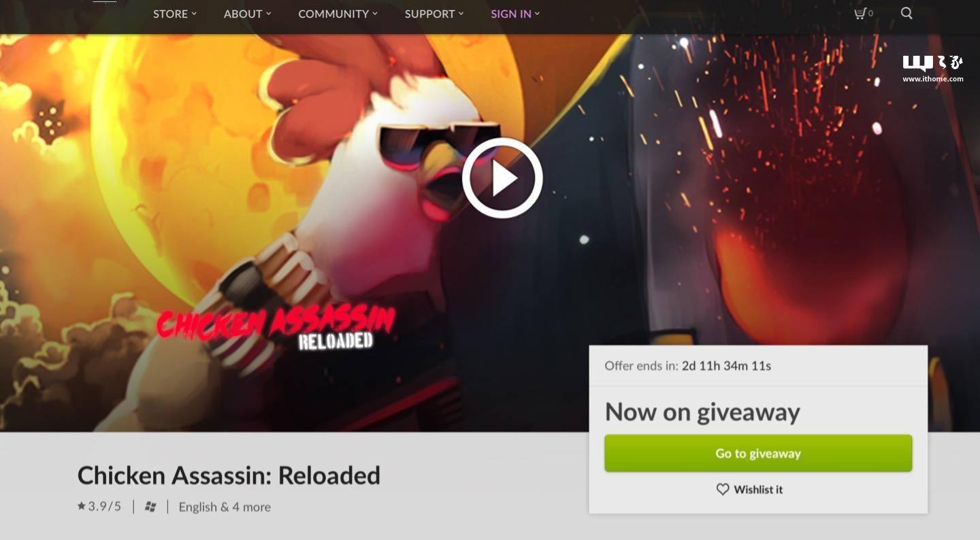The height and width of the screenshot is (540, 980).
Task: Open the ithome.com watermark logo
Action: (932, 69)
